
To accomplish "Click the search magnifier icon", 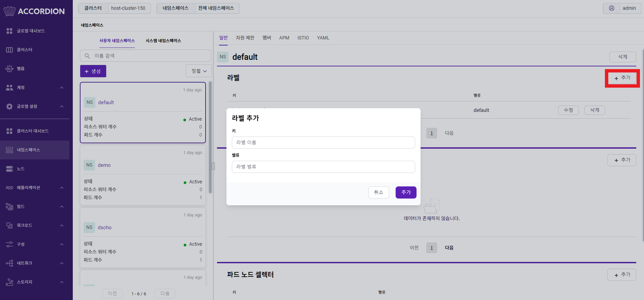I will (87, 56).
